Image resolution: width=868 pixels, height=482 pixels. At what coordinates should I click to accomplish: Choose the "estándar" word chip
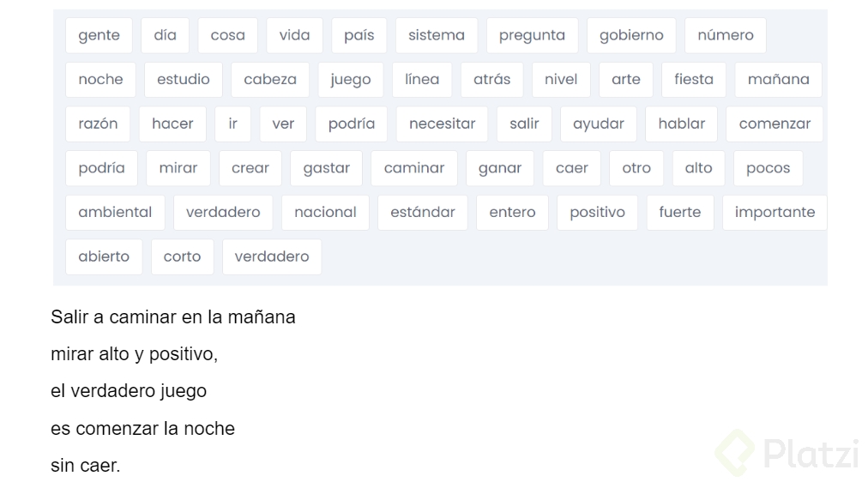[422, 212]
